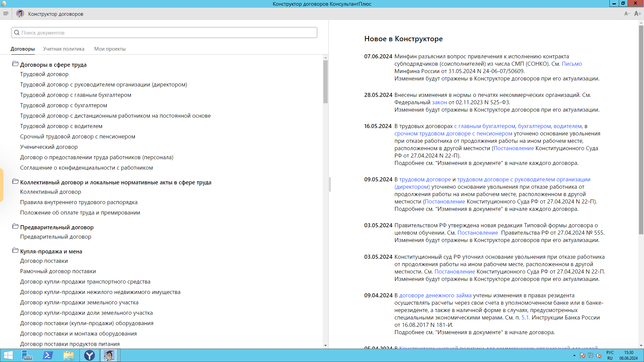Open Предварительный договор list item
This screenshot has height=362, width=644.
point(56,237)
